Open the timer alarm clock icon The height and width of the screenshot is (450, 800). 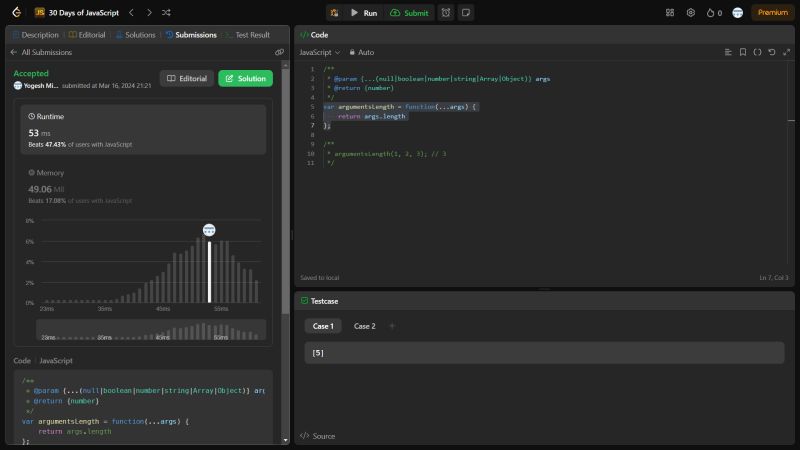pyautogui.click(x=445, y=13)
